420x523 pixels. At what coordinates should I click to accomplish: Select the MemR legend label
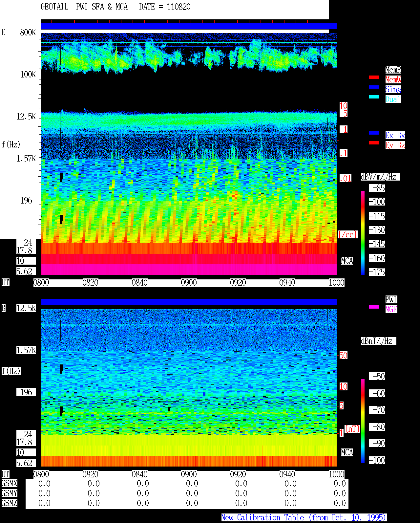393,70
